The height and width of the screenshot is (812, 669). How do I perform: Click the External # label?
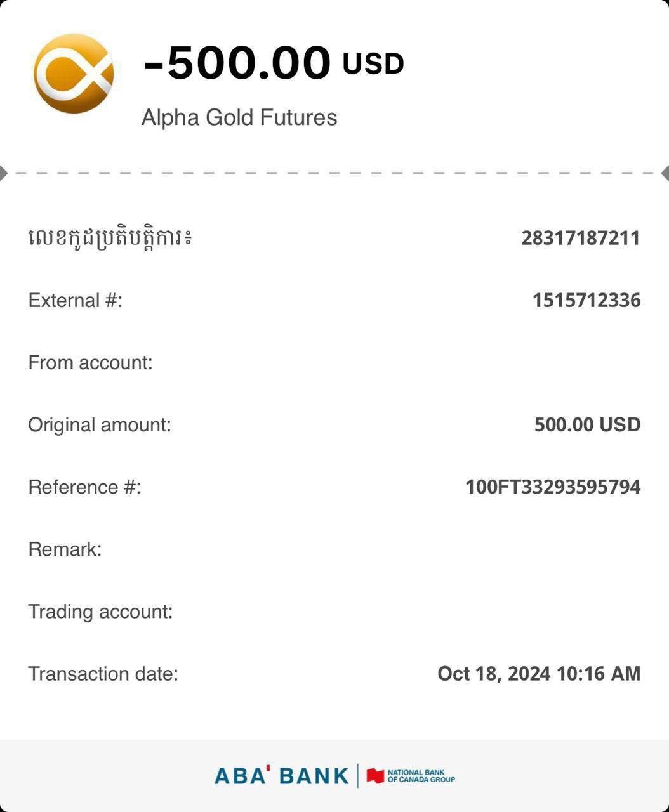tap(75, 300)
